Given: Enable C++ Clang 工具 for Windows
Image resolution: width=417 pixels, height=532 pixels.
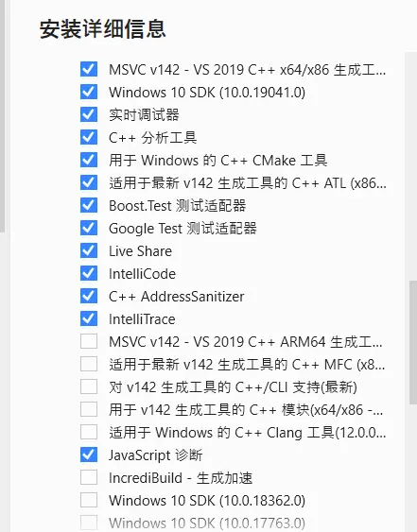Looking at the screenshot, I should 89,432.
